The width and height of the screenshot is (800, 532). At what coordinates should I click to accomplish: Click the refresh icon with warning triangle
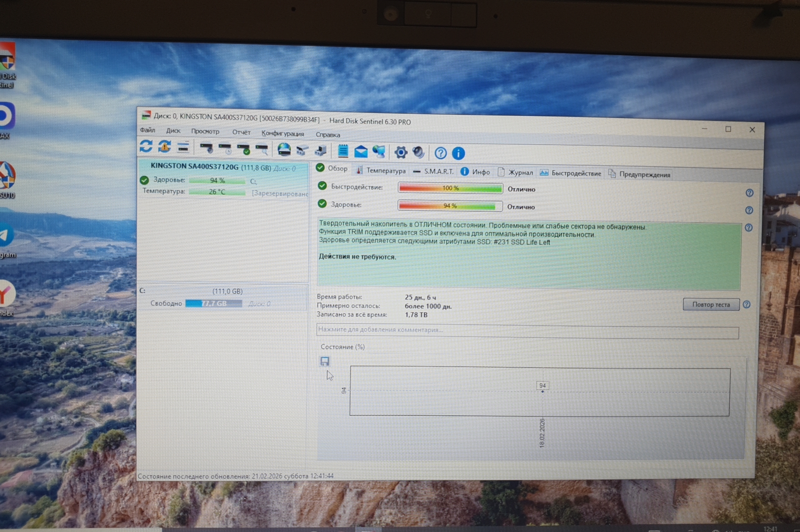click(165, 147)
